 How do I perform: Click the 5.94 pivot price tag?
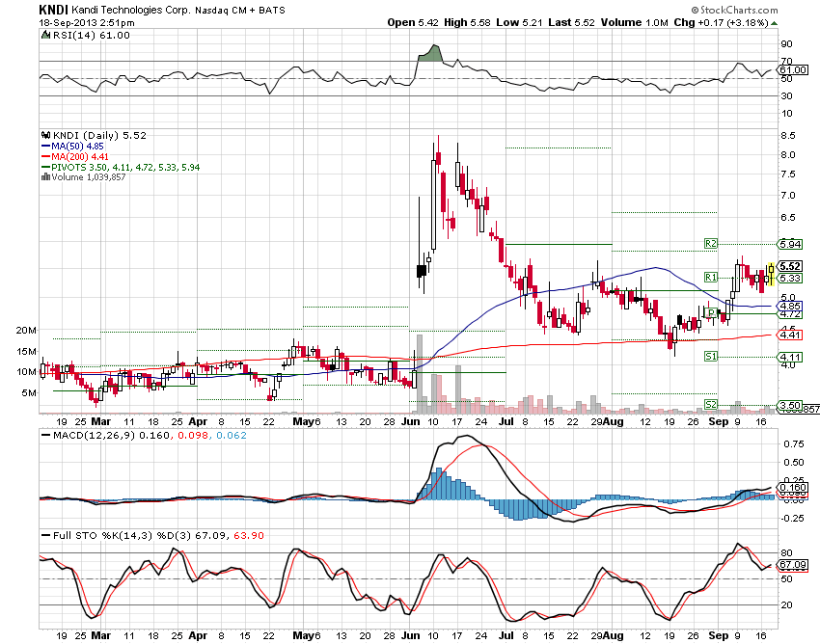(x=790, y=244)
